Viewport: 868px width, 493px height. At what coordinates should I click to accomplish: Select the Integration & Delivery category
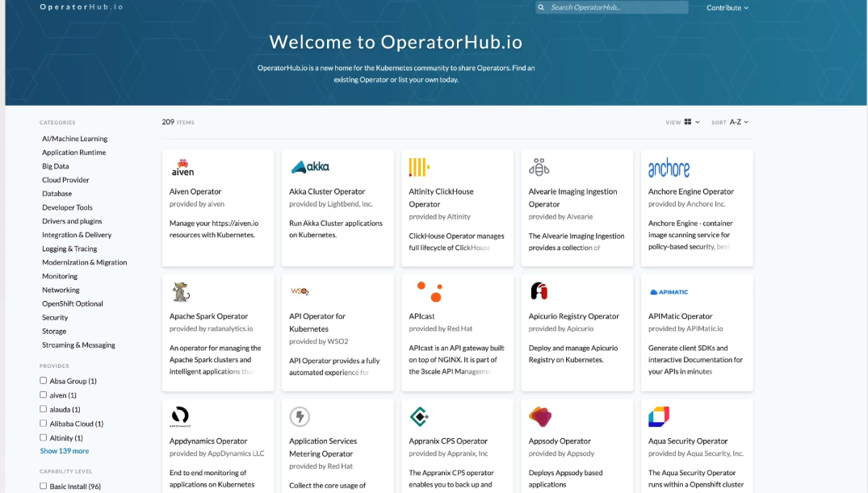tap(77, 235)
